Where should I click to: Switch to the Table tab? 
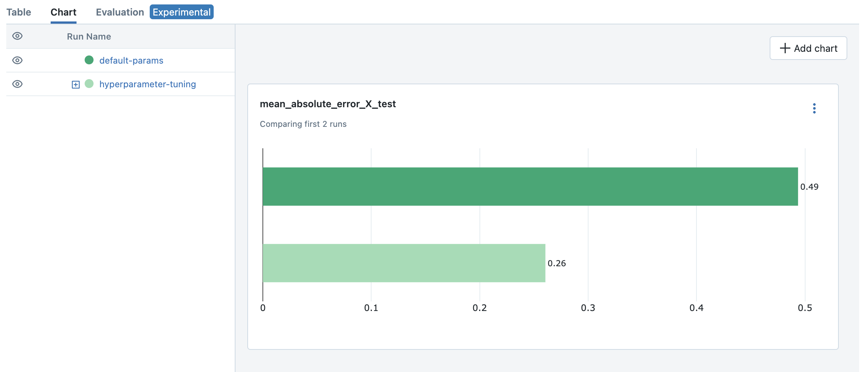tap(18, 12)
